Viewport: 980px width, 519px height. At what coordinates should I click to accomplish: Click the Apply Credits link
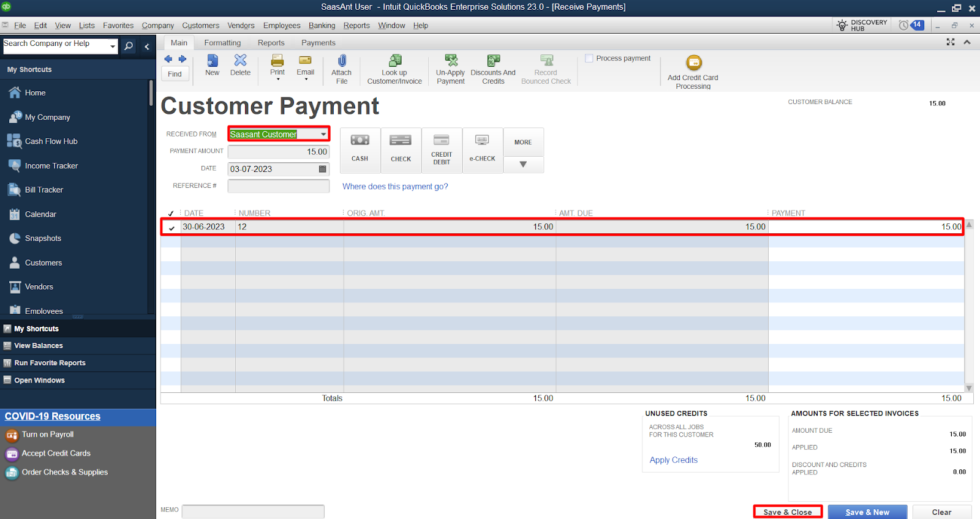tap(673, 460)
